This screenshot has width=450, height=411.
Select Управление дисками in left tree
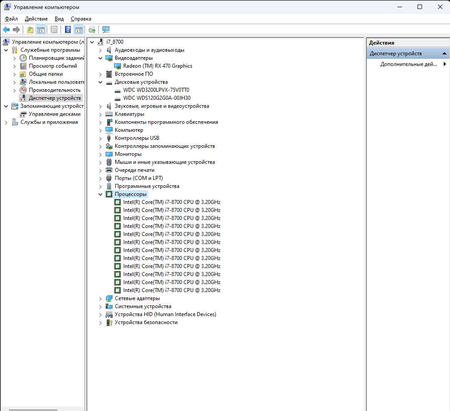[55, 114]
